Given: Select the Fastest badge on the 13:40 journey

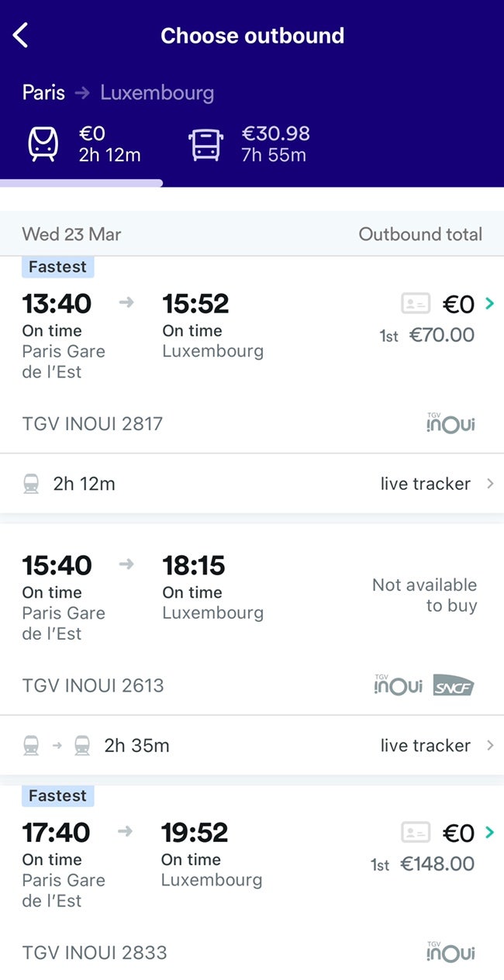Looking at the screenshot, I should point(57,266).
